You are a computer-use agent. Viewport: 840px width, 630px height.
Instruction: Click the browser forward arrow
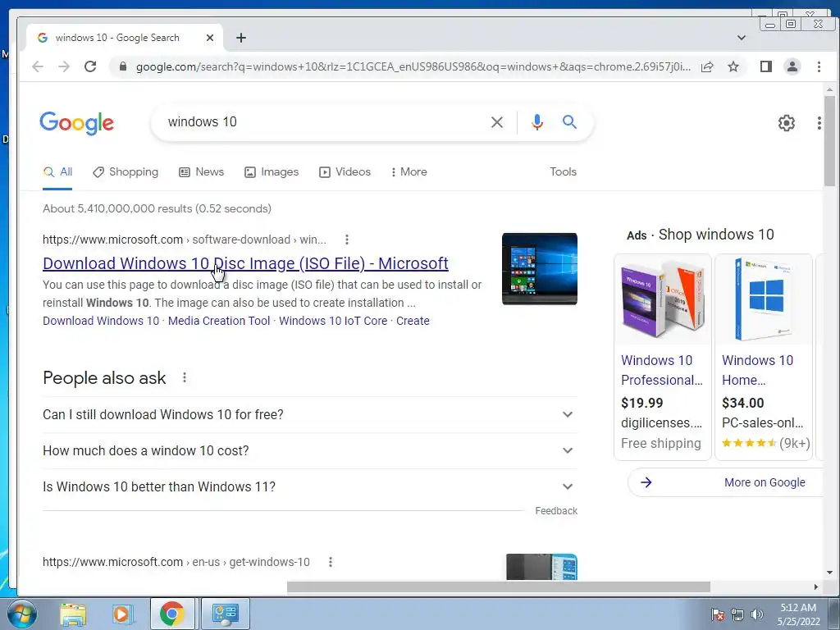(x=64, y=66)
